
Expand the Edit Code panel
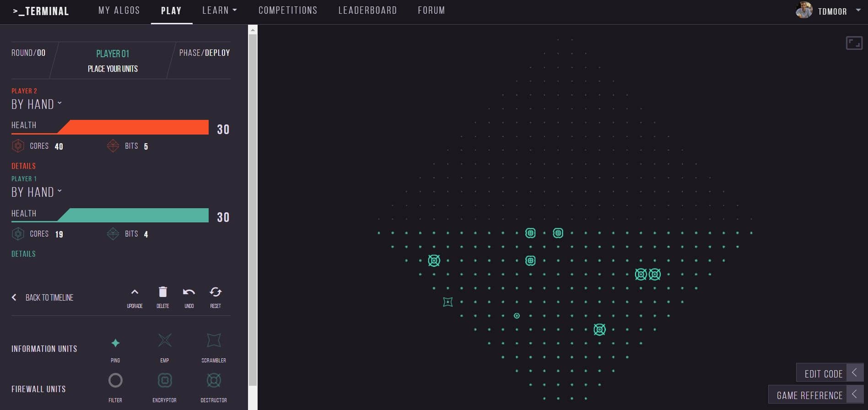click(x=830, y=373)
